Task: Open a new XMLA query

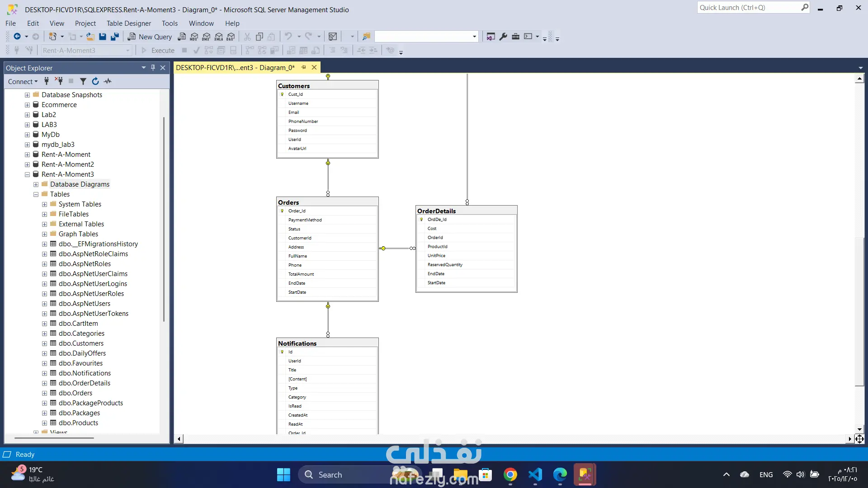Action: coord(219,37)
